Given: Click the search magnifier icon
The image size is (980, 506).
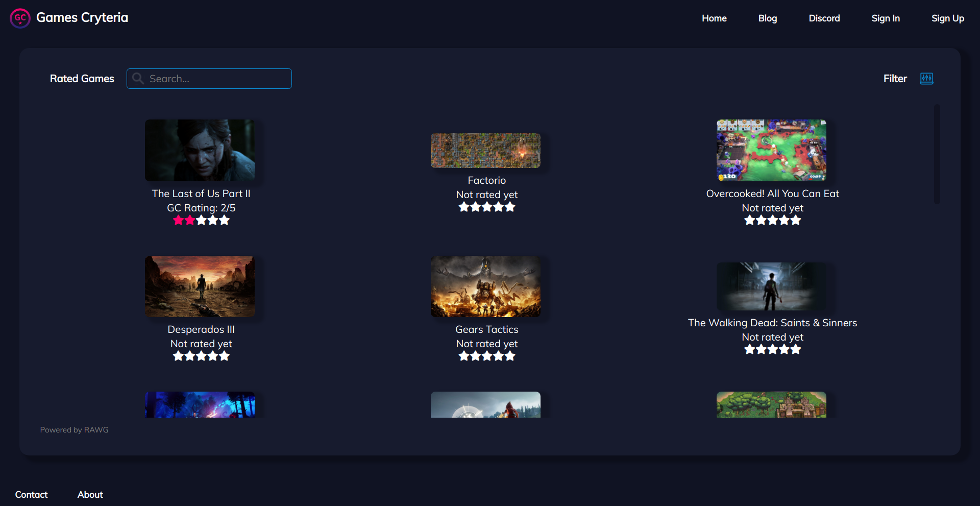Looking at the screenshot, I should (138, 79).
